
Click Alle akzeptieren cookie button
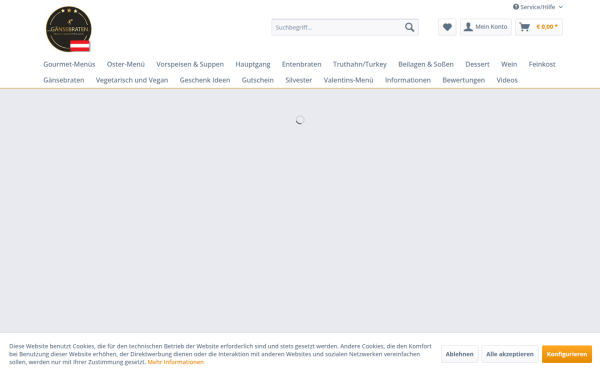point(510,354)
